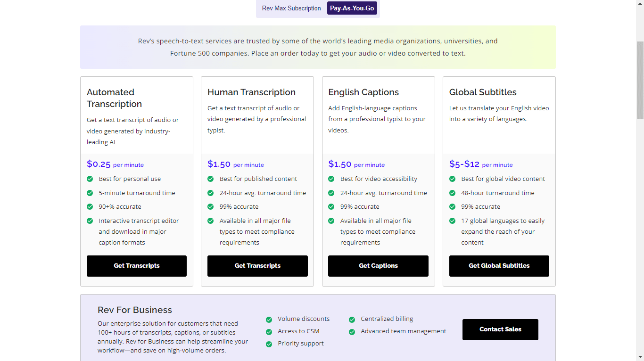Viewport: 644px width, 361px height.
Task: Click checkmark beside Advanced team management
Action: (352, 332)
